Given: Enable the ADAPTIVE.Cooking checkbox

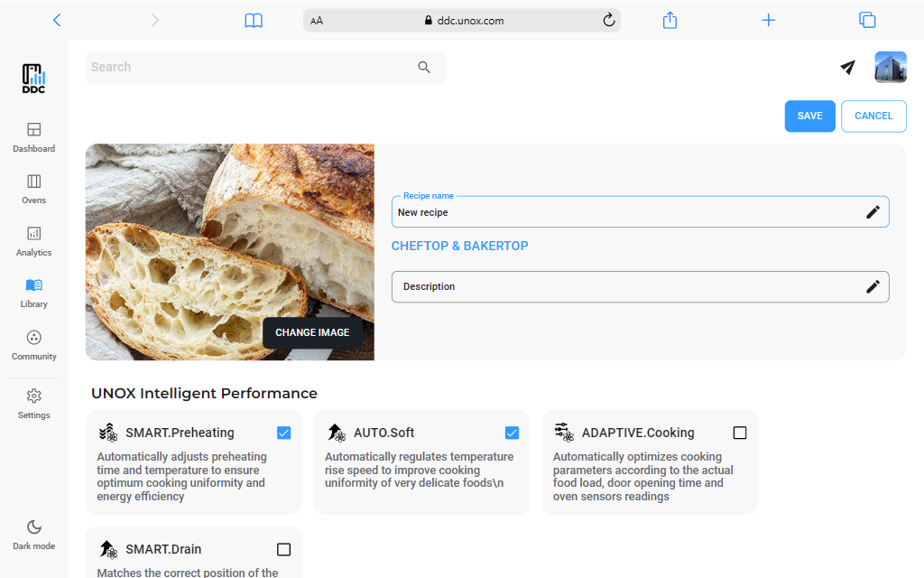Looking at the screenshot, I should (x=740, y=433).
